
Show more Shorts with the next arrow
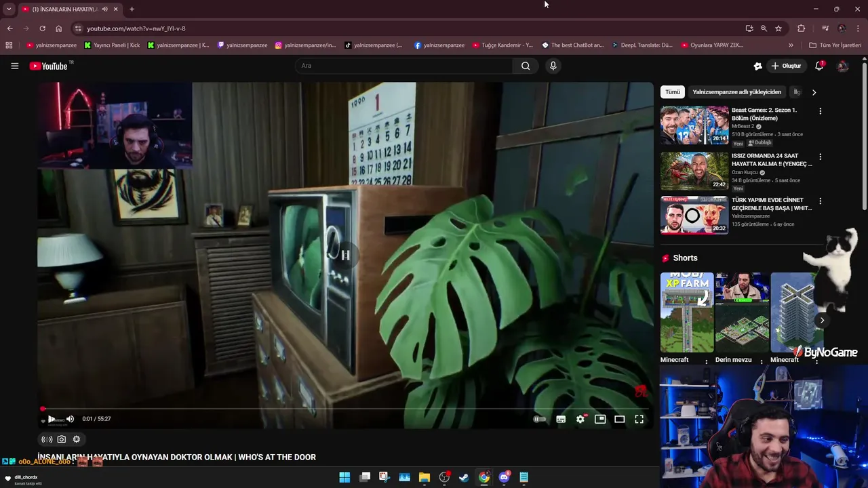click(x=822, y=321)
